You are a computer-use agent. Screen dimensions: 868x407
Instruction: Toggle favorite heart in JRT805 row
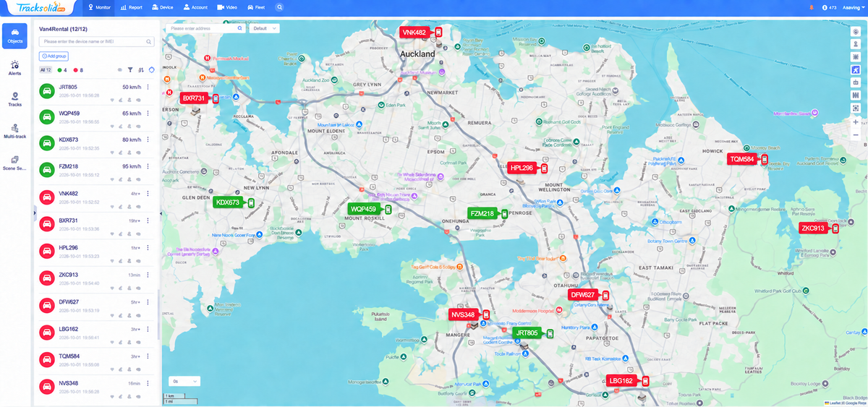pyautogui.click(x=112, y=99)
